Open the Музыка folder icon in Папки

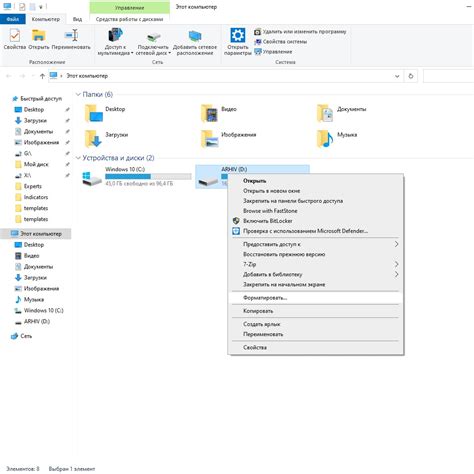coord(325,138)
